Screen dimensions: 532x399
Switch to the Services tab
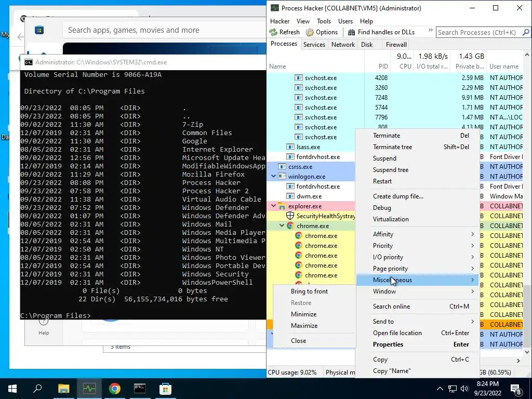tap(314, 45)
